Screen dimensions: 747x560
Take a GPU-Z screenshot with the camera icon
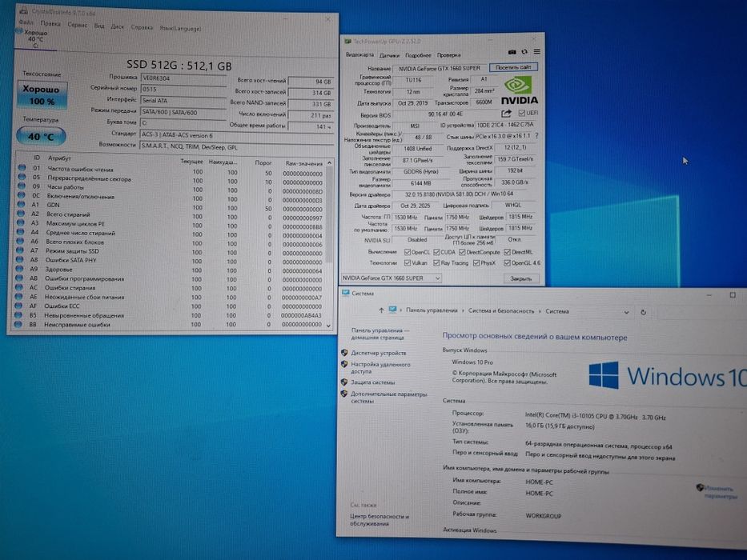pyautogui.click(x=512, y=52)
